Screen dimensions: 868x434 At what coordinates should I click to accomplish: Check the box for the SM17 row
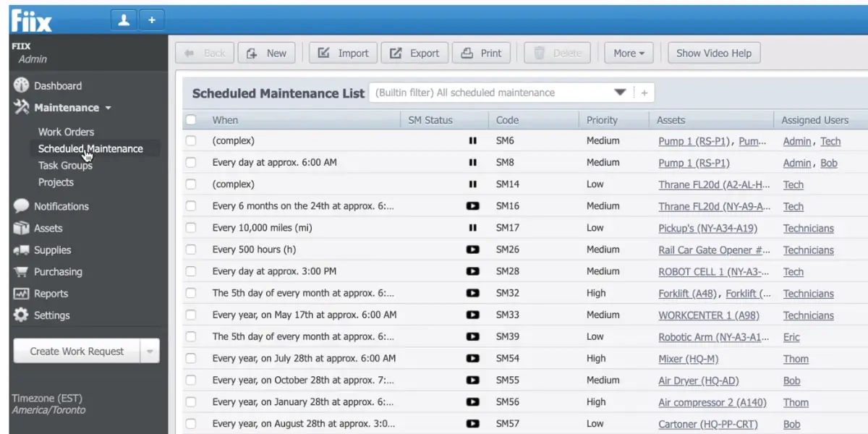[191, 228]
